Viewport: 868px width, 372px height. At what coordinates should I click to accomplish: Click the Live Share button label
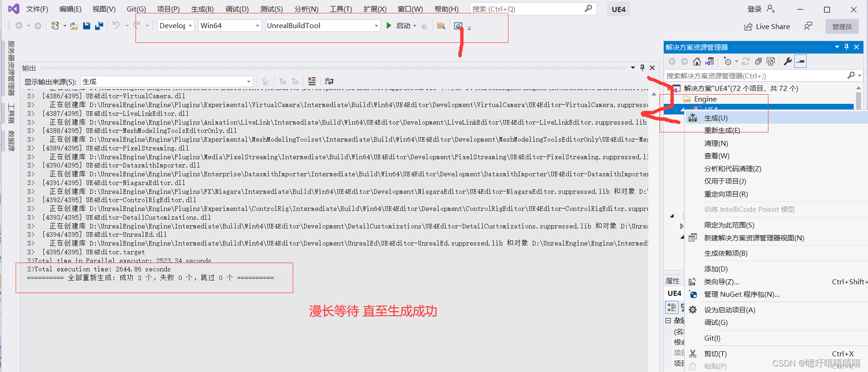pos(773,27)
